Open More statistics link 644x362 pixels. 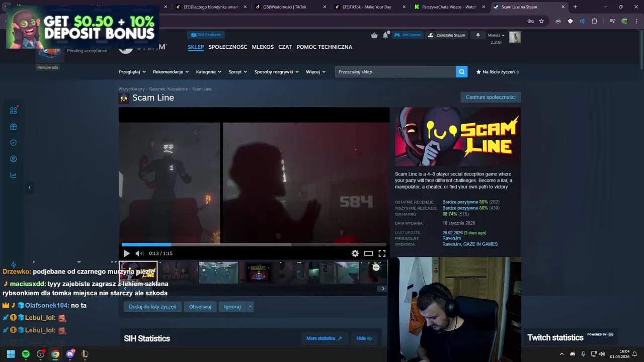tap(324, 338)
